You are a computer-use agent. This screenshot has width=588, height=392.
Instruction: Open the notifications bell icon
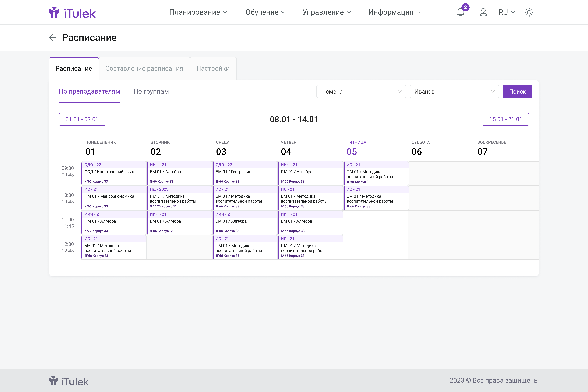(x=460, y=12)
